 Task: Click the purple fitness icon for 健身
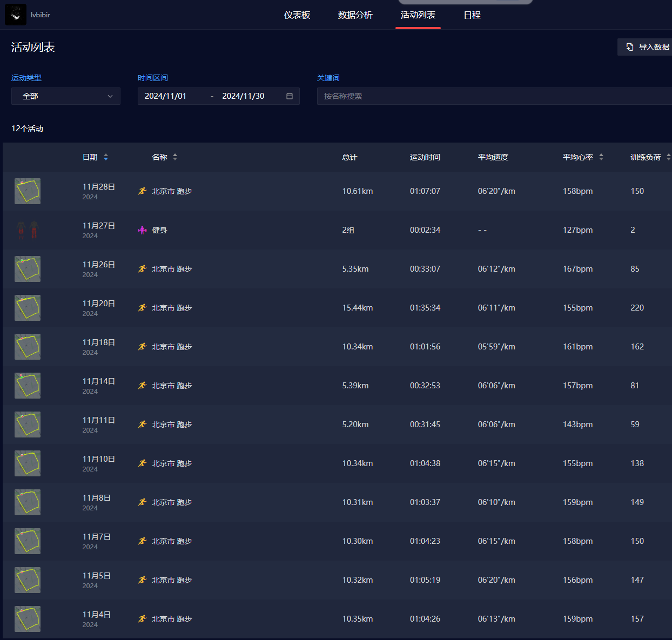[x=142, y=230]
